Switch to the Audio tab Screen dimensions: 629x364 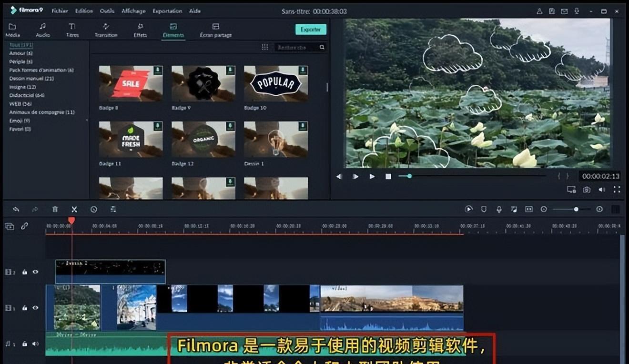click(42, 30)
